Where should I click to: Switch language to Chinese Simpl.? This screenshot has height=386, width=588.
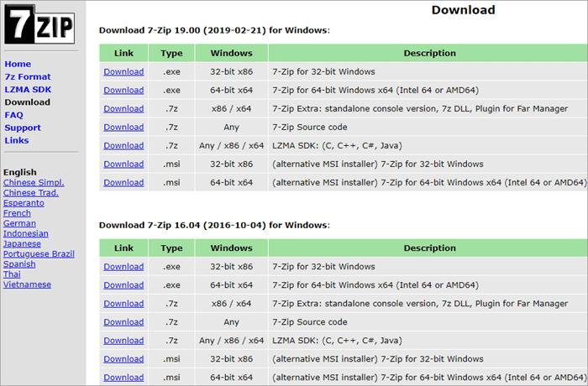[x=34, y=182]
